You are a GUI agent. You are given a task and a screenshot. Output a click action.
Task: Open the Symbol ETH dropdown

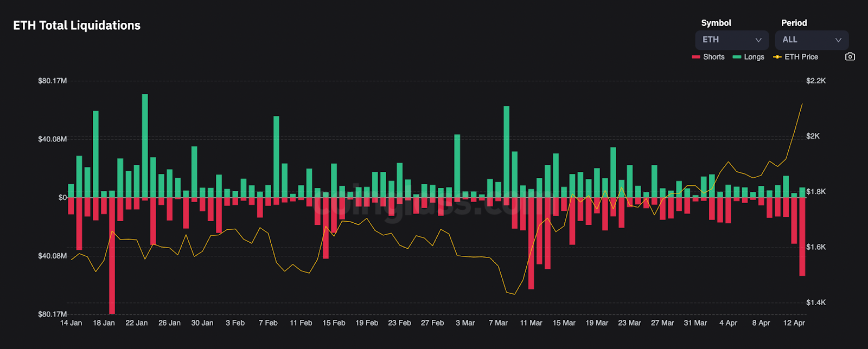[x=732, y=40]
